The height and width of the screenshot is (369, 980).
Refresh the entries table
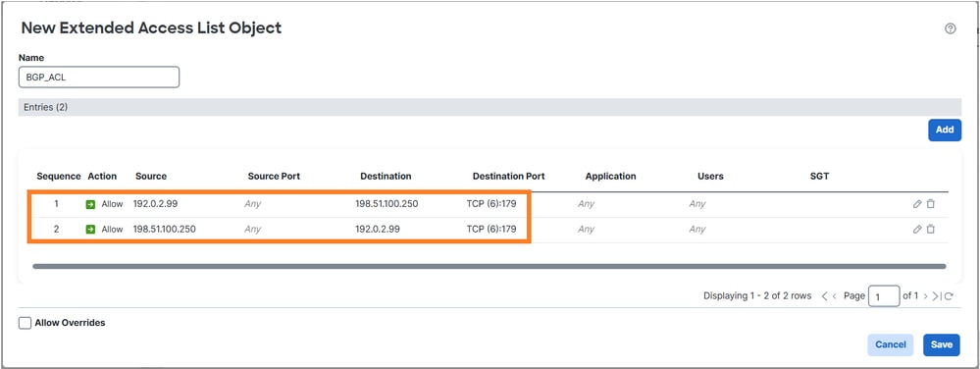(x=949, y=296)
